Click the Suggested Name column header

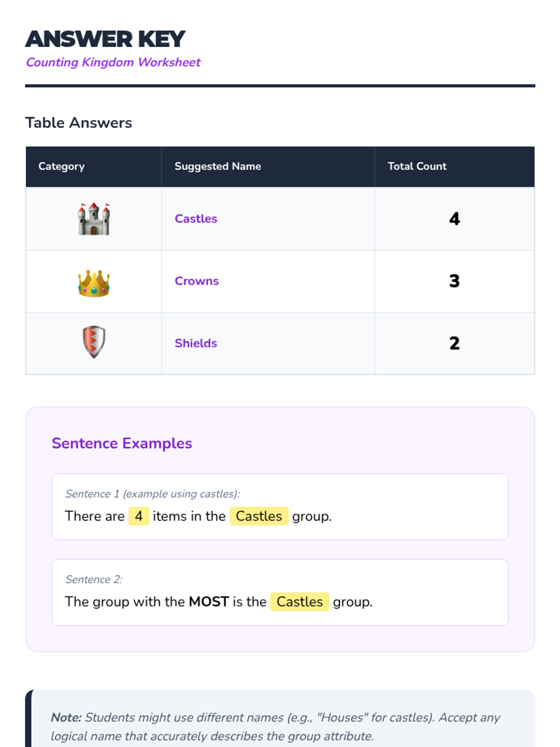[217, 167]
